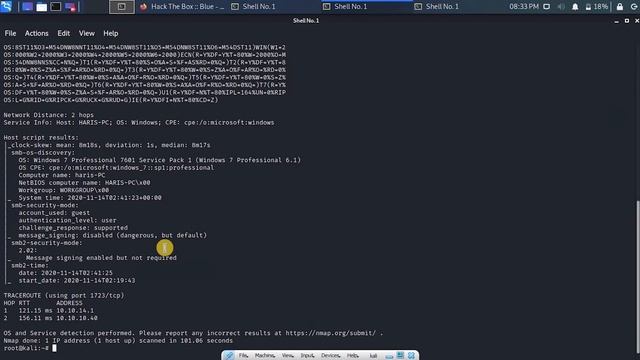
Task: Open VirtualBox File dropdown menu
Action: pos(243,356)
